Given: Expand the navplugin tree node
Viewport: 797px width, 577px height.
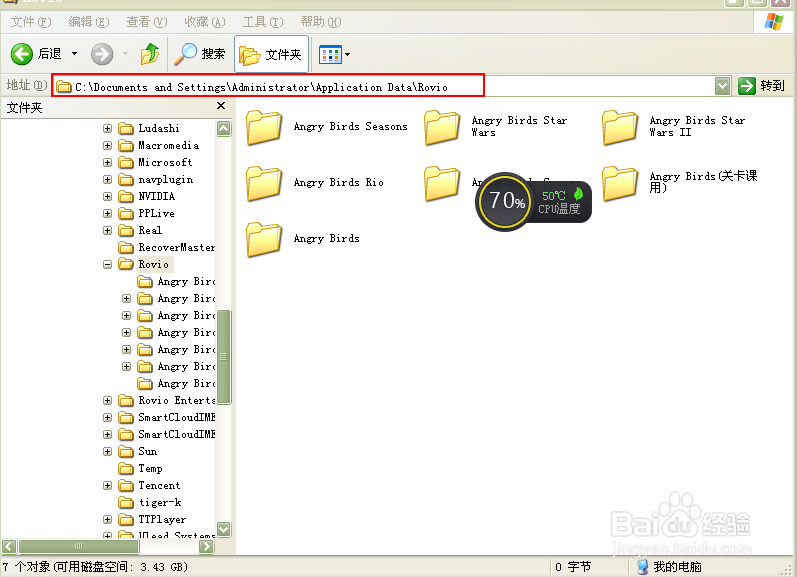Looking at the screenshot, I should pyautogui.click(x=107, y=179).
